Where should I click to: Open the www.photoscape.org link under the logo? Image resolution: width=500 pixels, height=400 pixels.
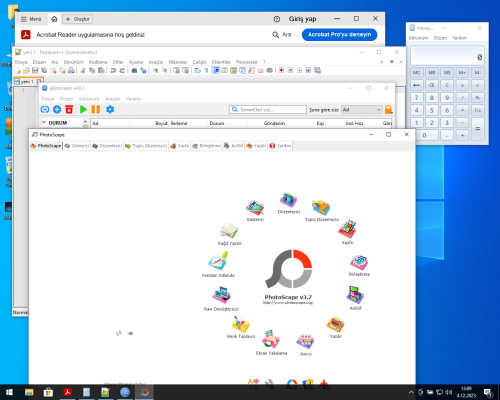(x=288, y=303)
